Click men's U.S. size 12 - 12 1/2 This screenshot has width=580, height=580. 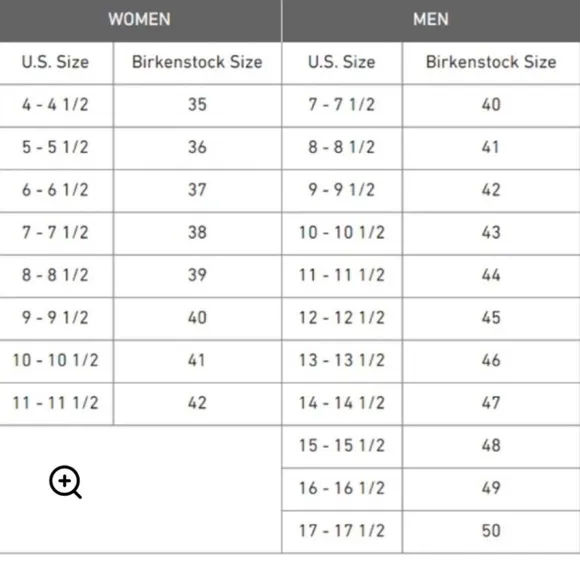(342, 318)
